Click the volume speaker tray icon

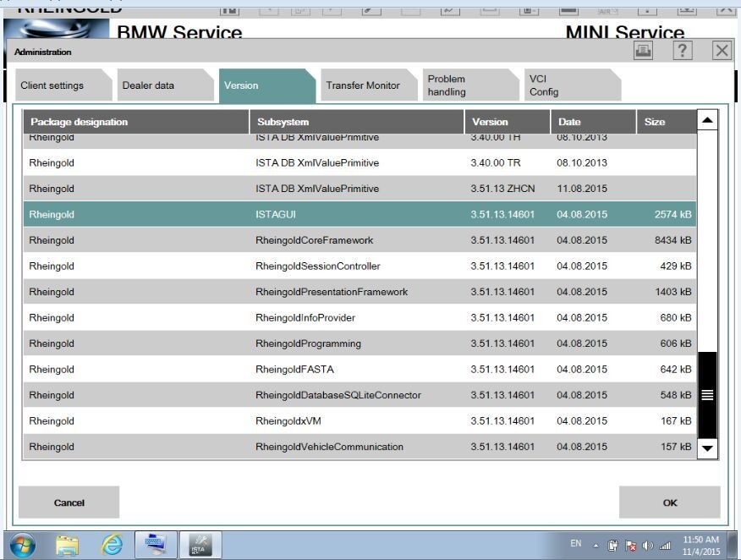tap(647, 546)
